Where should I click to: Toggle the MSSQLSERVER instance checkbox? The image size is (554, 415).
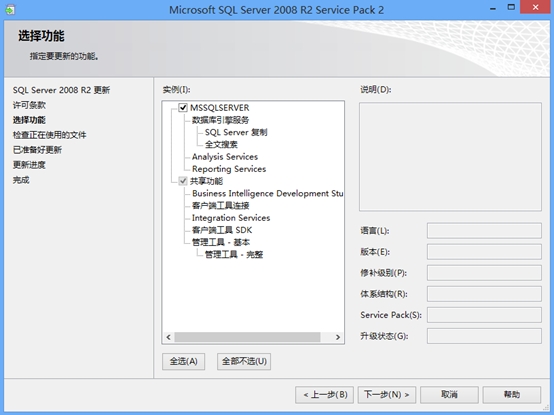pos(183,107)
